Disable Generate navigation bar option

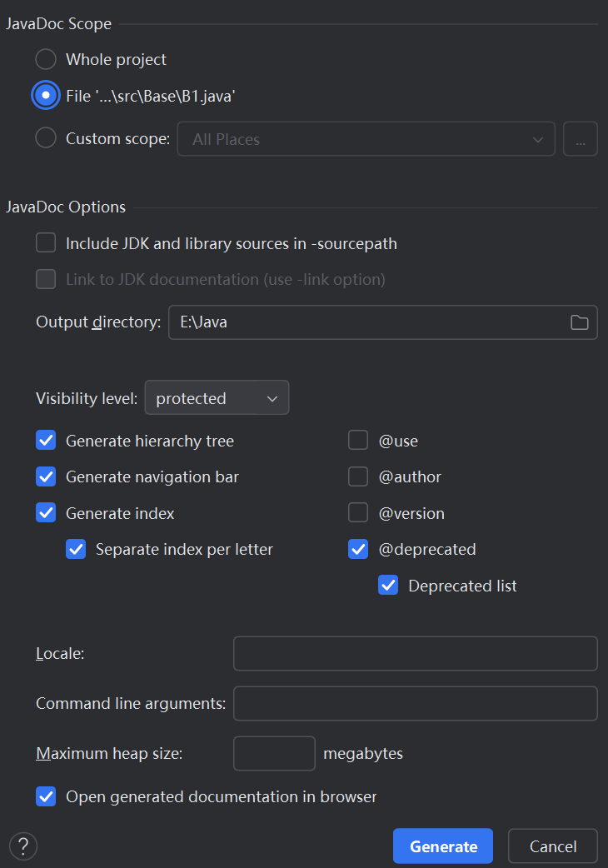pyautogui.click(x=46, y=476)
